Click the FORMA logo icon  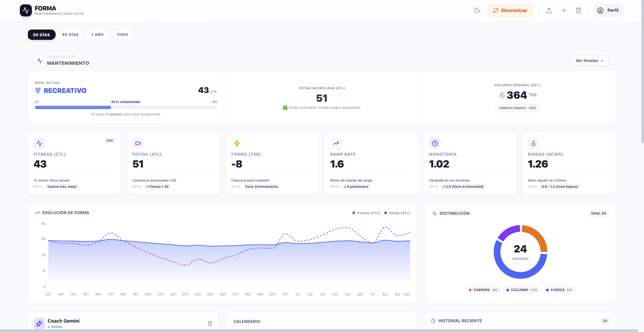26,10
